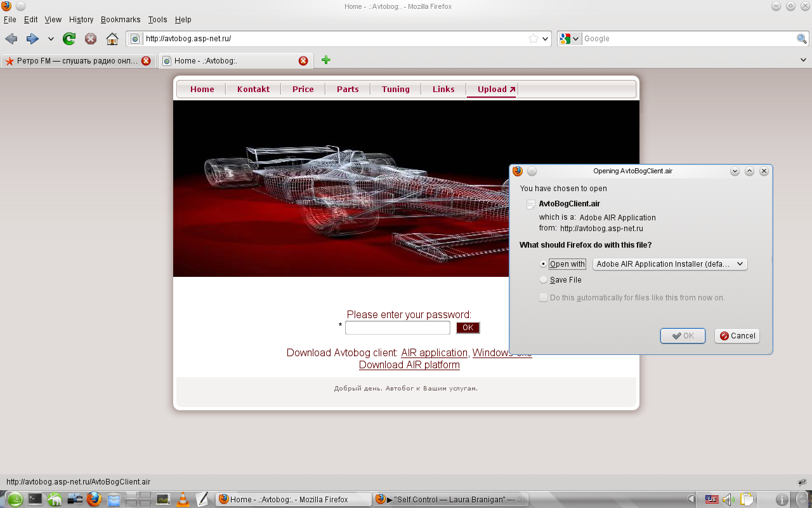Viewport: 812px width, 508px height.
Task: Select the Open with radio button
Action: coord(543,264)
